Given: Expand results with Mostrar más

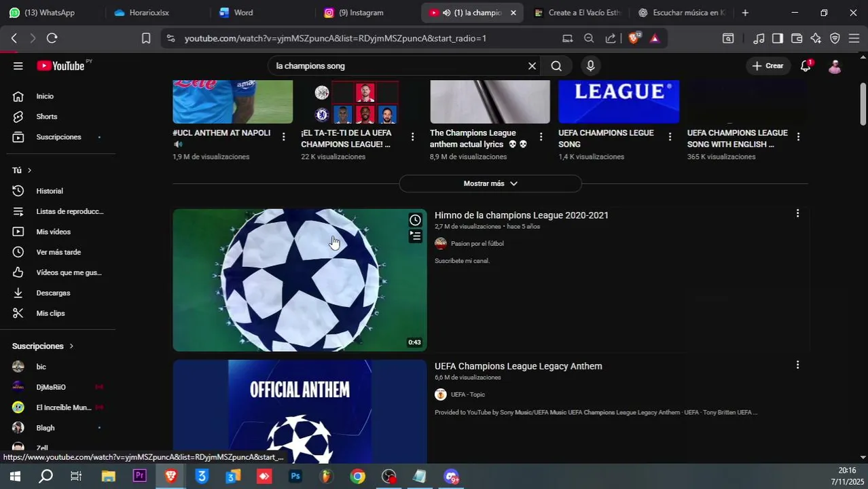Looking at the screenshot, I should pos(490,183).
